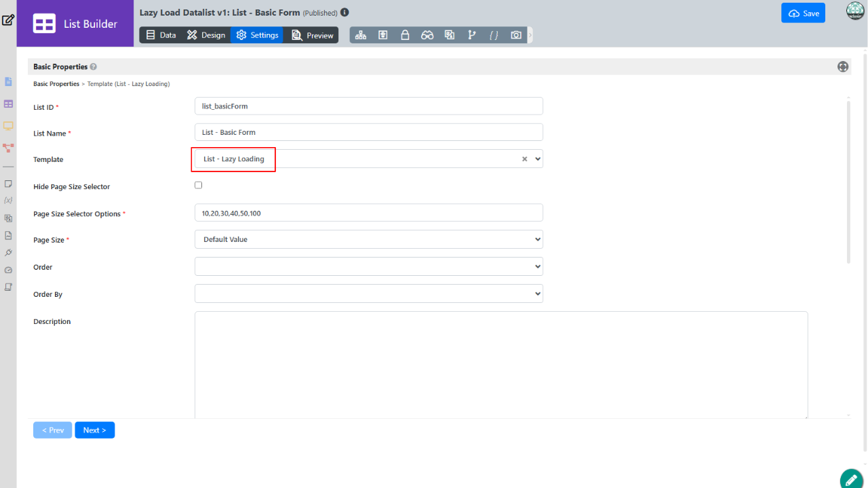Image resolution: width=868 pixels, height=488 pixels.
Task: Open the curly braces JSON definition icon
Action: pyautogui.click(x=494, y=35)
